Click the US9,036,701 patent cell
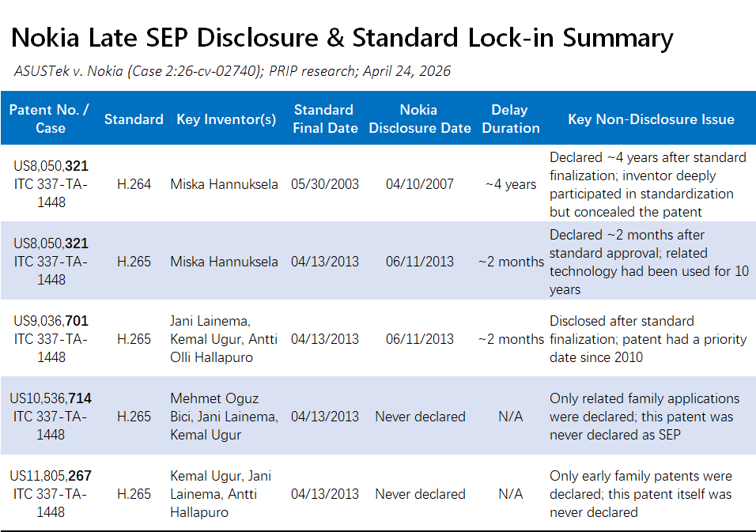The height and width of the screenshot is (532, 756). 51,339
